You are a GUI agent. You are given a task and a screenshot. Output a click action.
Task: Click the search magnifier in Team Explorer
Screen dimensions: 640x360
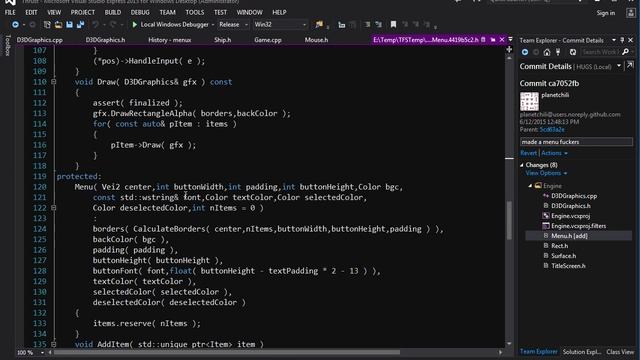(625, 52)
